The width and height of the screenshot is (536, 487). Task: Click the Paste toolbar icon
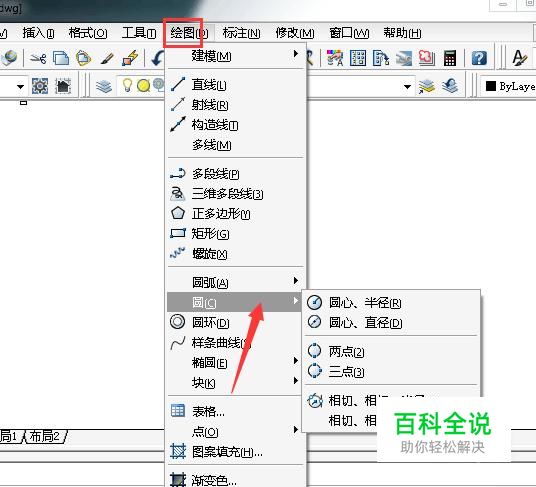[x=83, y=58]
